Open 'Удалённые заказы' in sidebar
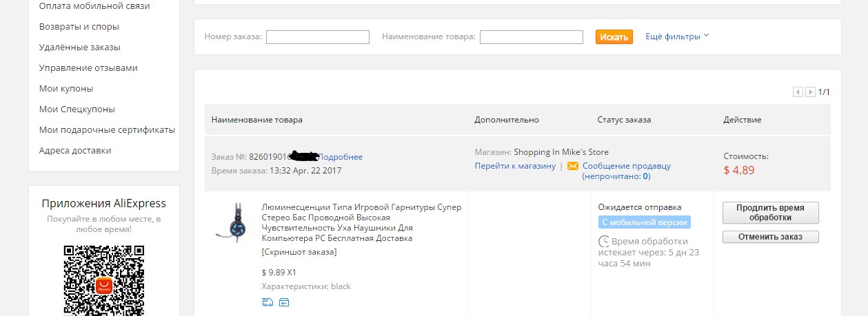The width and height of the screenshot is (868, 316). coord(80,47)
